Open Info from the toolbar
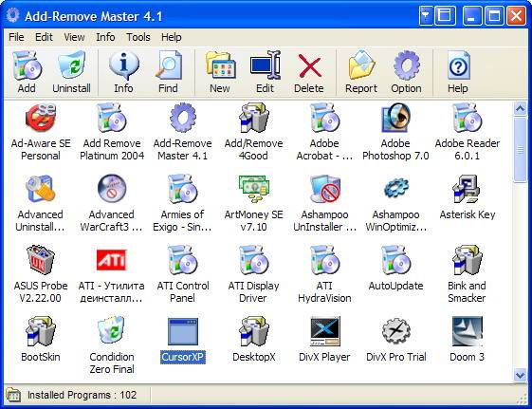 click(123, 72)
